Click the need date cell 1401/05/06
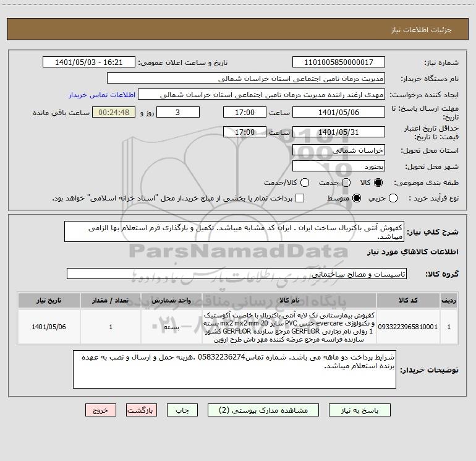 tap(49, 327)
